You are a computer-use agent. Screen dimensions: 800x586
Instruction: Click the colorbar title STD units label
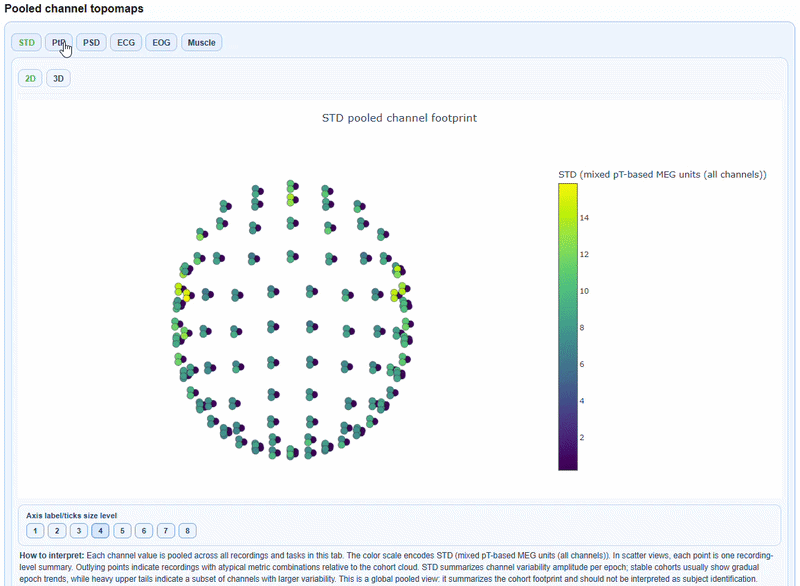point(662,174)
